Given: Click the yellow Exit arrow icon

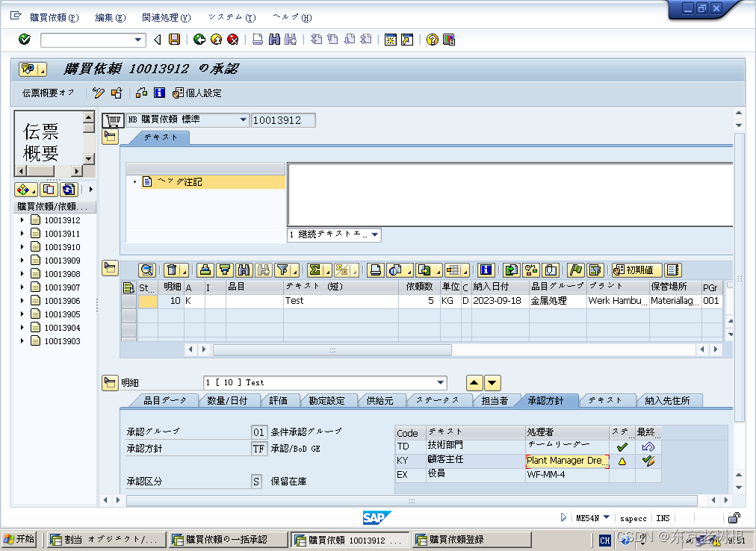Looking at the screenshot, I should [216, 40].
